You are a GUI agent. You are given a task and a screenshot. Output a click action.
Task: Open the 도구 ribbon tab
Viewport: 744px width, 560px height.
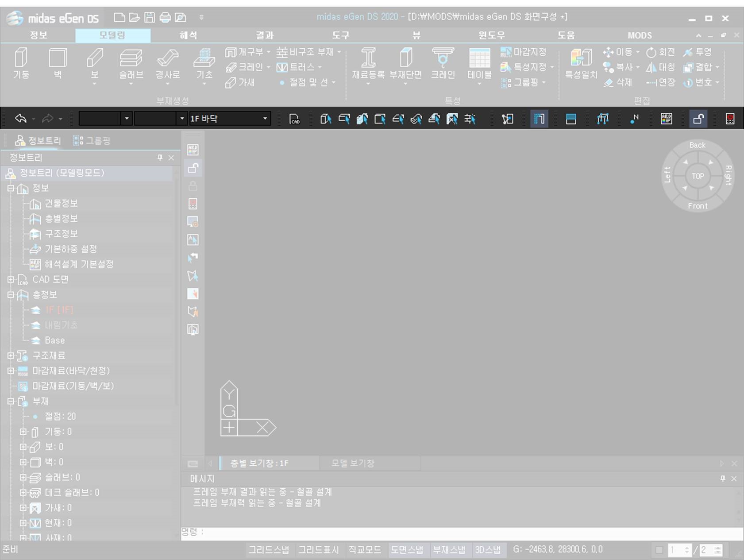pos(340,35)
